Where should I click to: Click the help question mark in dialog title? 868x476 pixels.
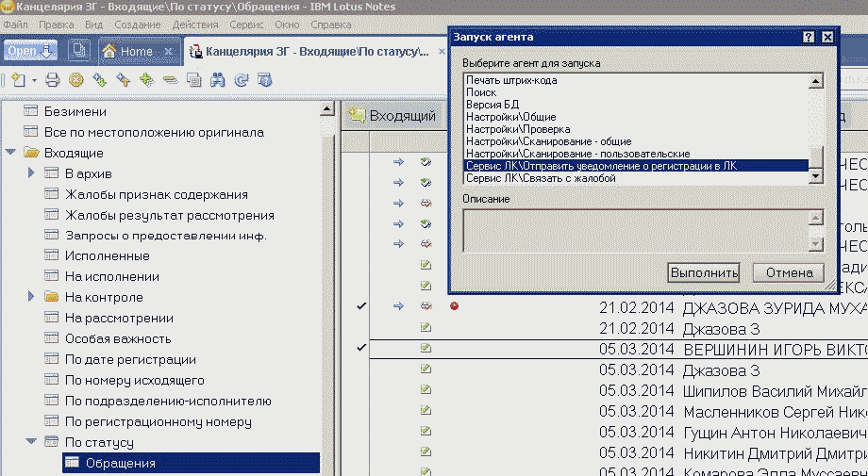click(809, 37)
